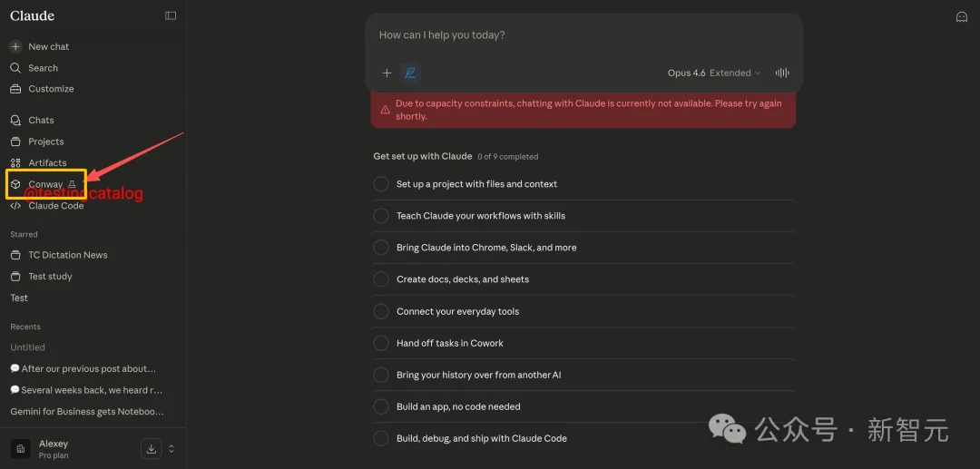Start a New chat
Screen dimensions: 980x469
(x=48, y=46)
